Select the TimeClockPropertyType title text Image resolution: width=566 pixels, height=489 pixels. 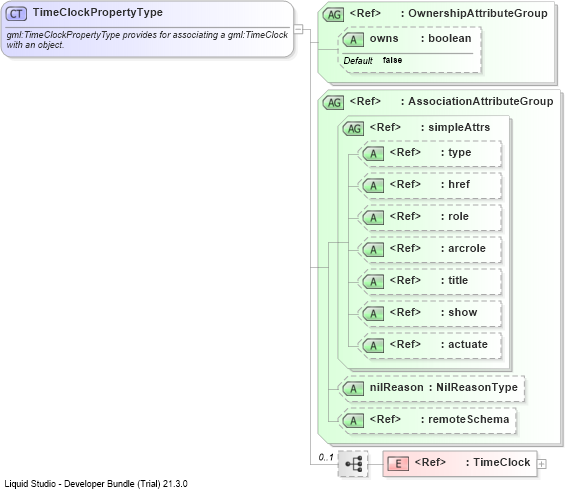pos(98,13)
